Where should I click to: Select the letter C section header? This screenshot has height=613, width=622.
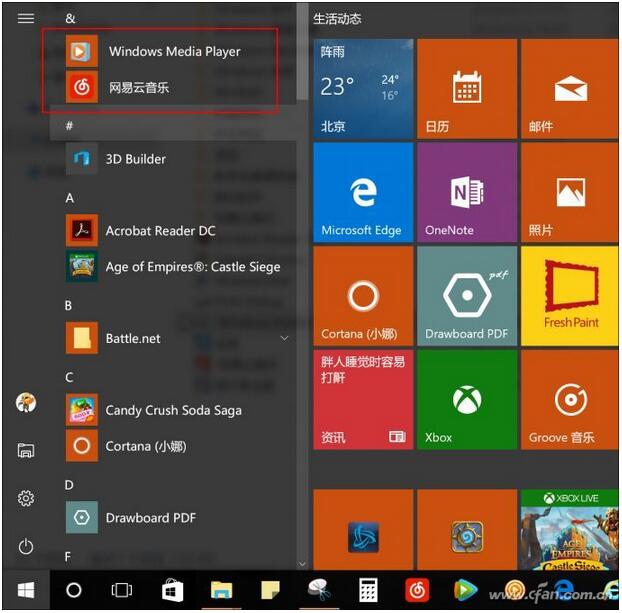pyautogui.click(x=70, y=377)
